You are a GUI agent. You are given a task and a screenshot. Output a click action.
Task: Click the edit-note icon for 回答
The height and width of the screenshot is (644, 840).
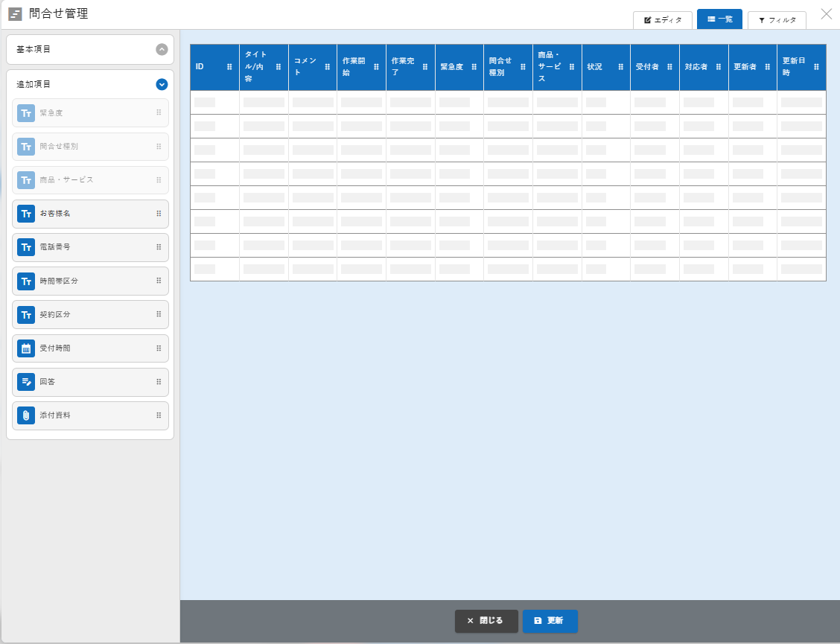pyautogui.click(x=26, y=382)
